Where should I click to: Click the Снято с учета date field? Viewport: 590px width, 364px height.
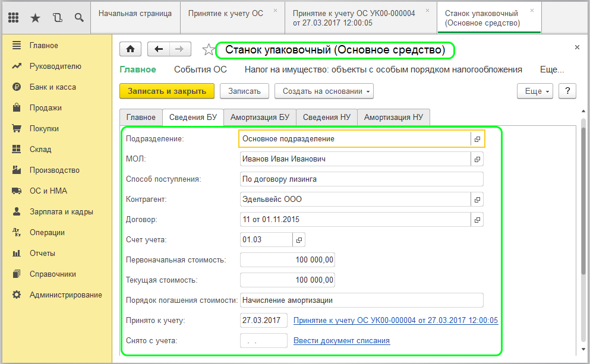tap(263, 340)
